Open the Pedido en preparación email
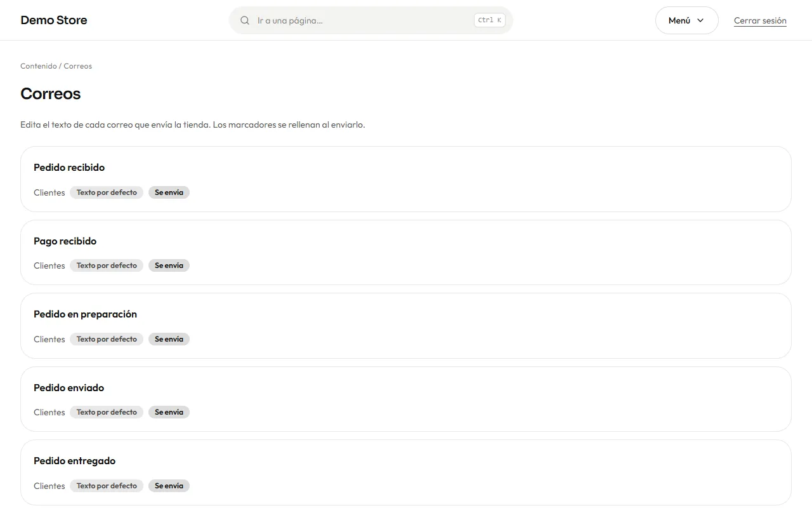Viewport: 812px width, 508px height. coord(406,326)
